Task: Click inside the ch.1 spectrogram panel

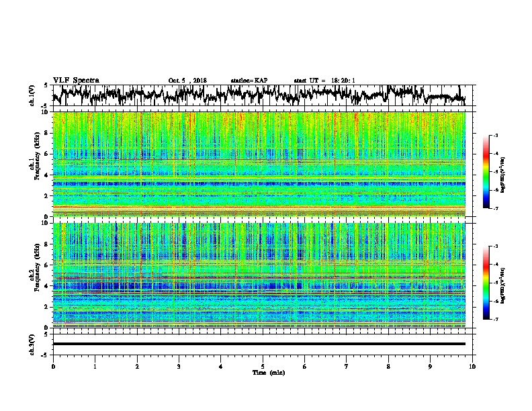Action: click(x=259, y=164)
